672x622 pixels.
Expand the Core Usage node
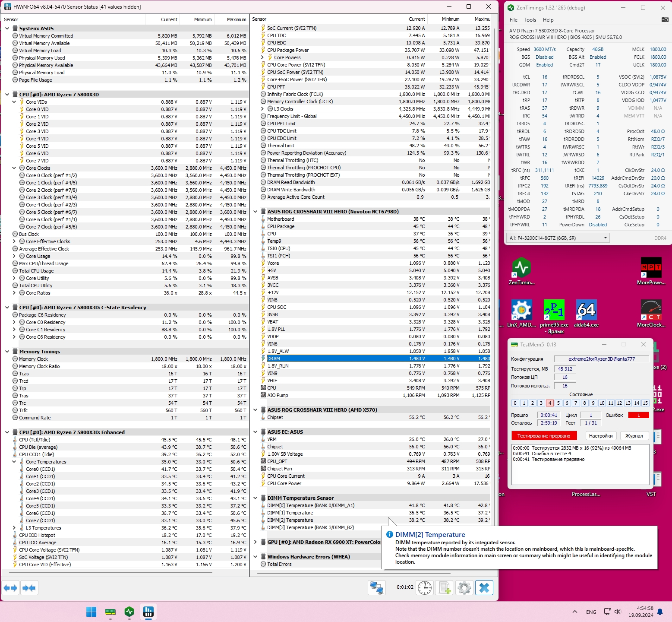[14, 256]
